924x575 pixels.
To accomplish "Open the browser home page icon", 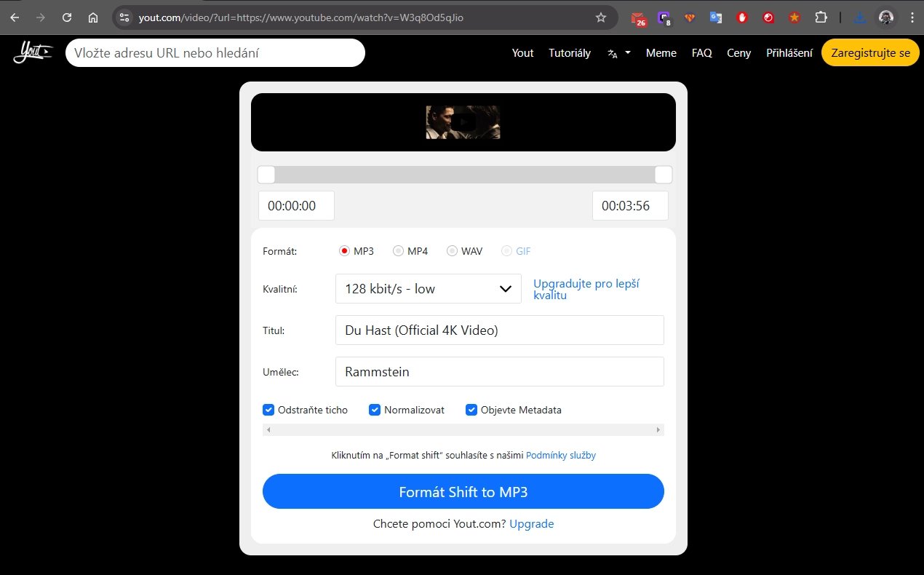I will click(x=93, y=17).
